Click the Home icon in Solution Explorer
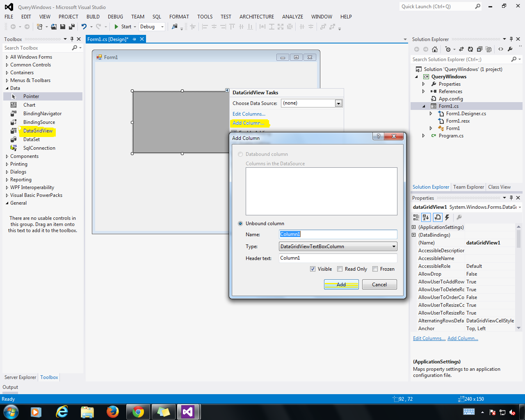This screenshot has width=525, height=420. pos(434,49)
